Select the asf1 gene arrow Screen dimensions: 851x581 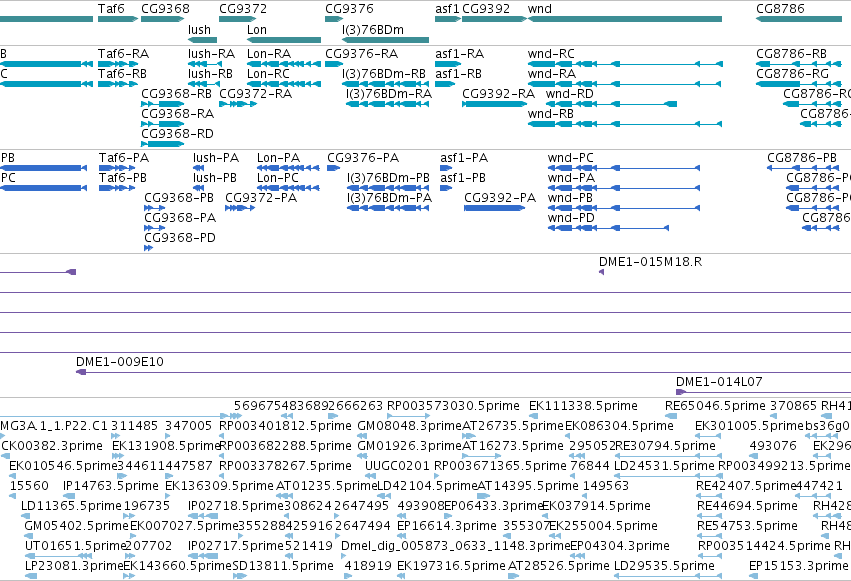pyautogui.click(x=448, y=19)
